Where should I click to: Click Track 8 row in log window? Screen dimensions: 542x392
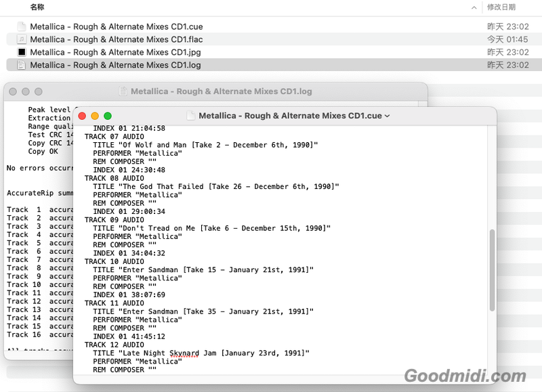coord(40,268)
